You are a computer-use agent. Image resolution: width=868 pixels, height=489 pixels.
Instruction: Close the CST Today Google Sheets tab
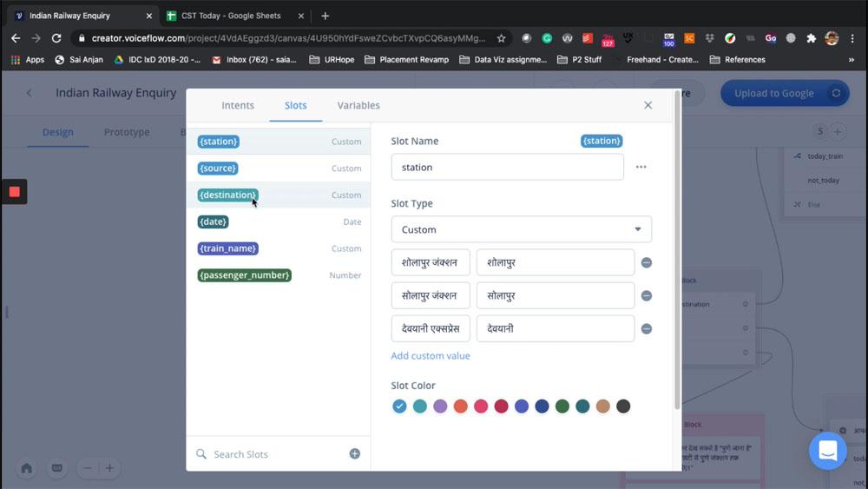(x=300, y=16)
